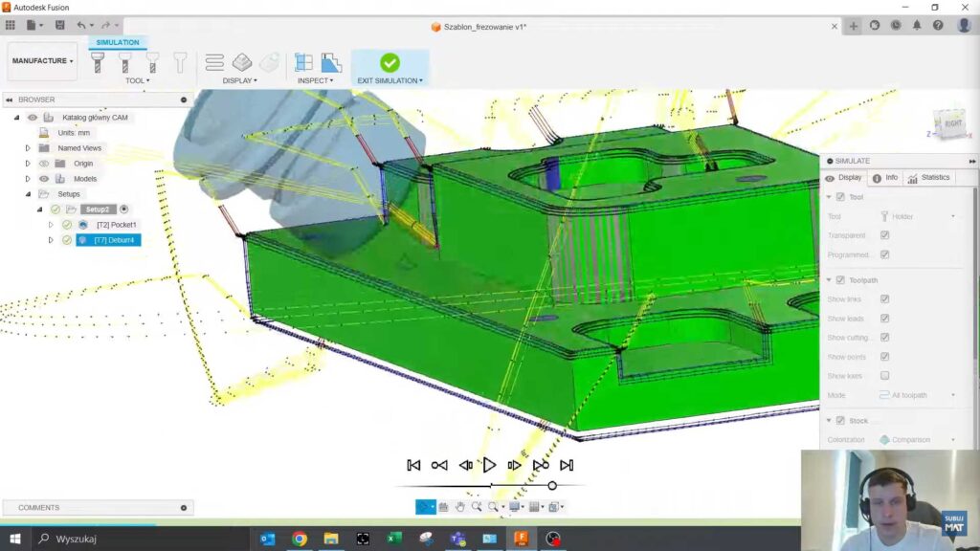Screen dimensions: 980x551
Task: Open Excel from the Windows taskbar
Action: click(393, 540)
